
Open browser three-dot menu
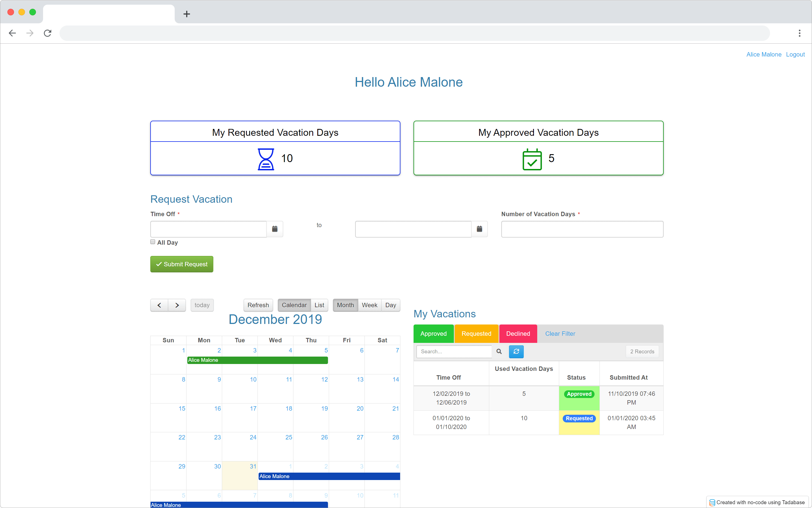[799, 33]
